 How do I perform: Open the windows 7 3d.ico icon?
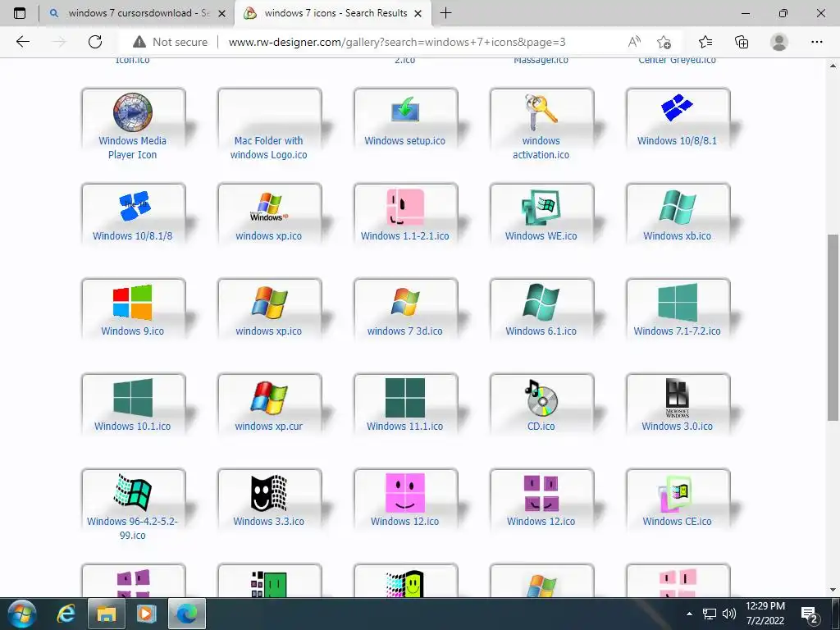[x=405, y=302]
